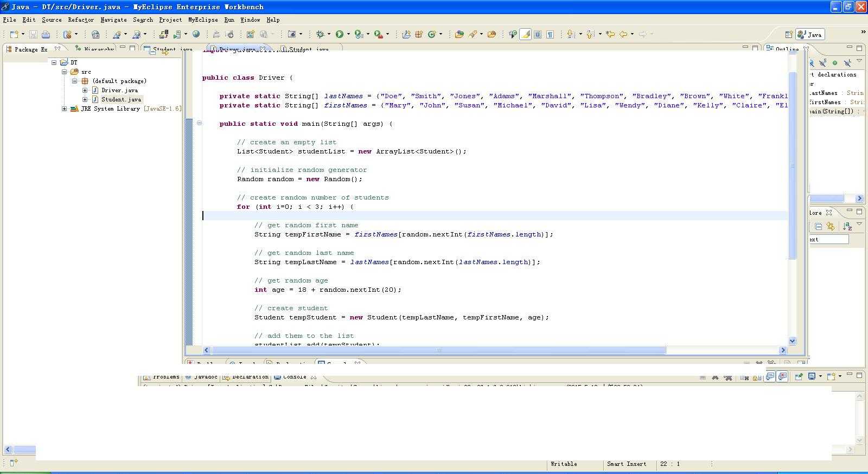Viewport: 868px width, 474px height.
Task: Toggle Show Console on standard output change
Action: click(x=770, y=376)
